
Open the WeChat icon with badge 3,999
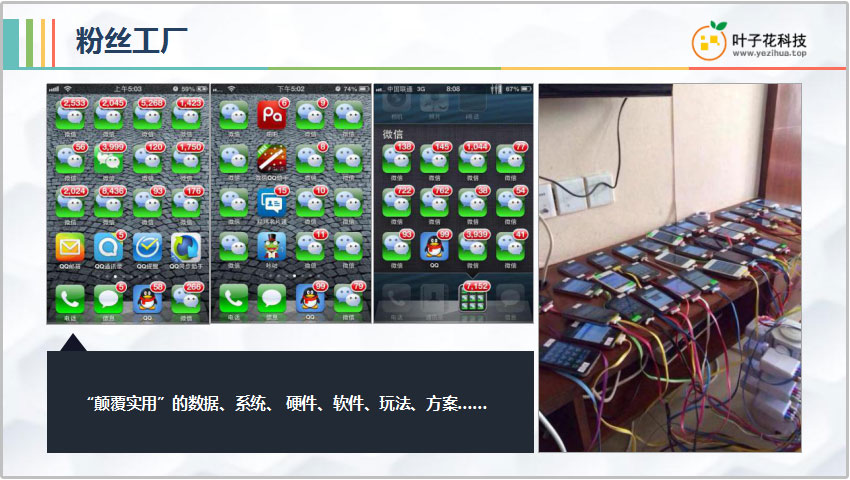pos(108,159)
